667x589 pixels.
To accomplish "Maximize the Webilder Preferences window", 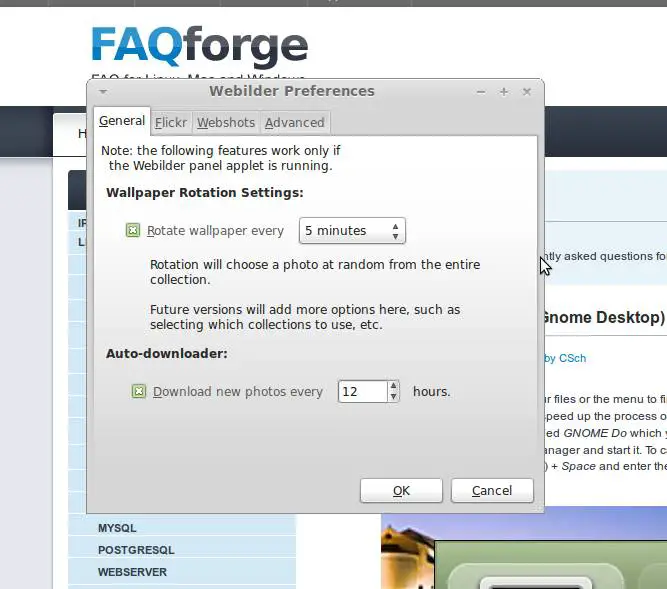I will click(504, 92).
